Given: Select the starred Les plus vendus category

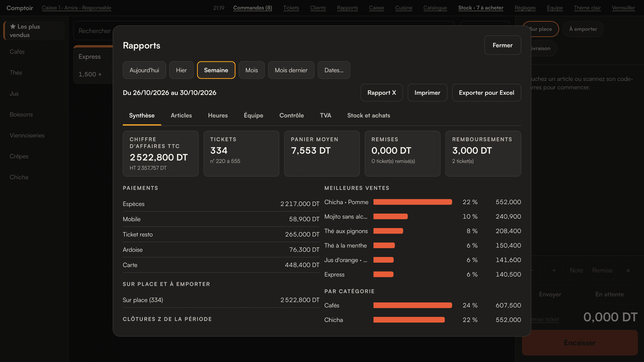Looking at the screenshot, I should tap(34, 31).
